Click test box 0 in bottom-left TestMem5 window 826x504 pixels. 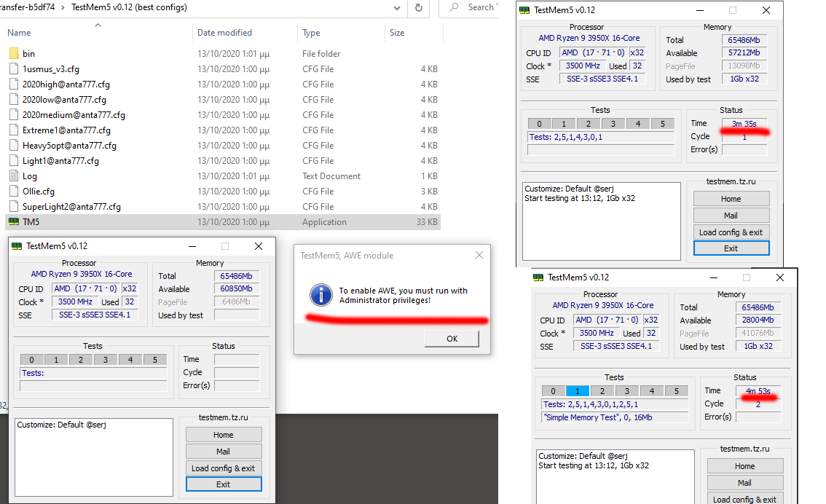(x=31, y=360)
